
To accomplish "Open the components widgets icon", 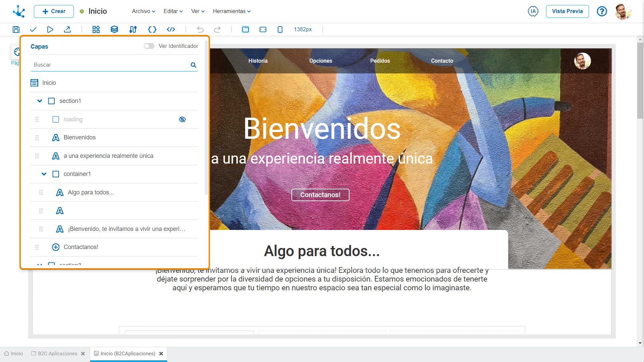I will point(96,29).
